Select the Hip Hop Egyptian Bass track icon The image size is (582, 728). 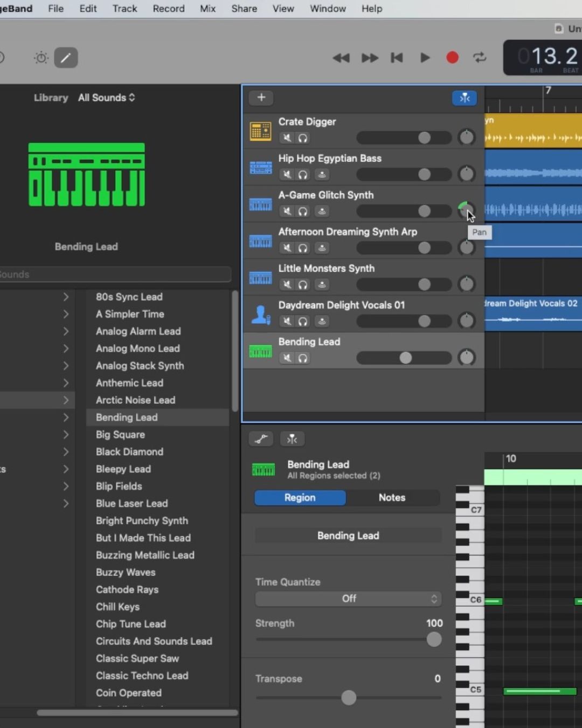[x=261, y=168]
